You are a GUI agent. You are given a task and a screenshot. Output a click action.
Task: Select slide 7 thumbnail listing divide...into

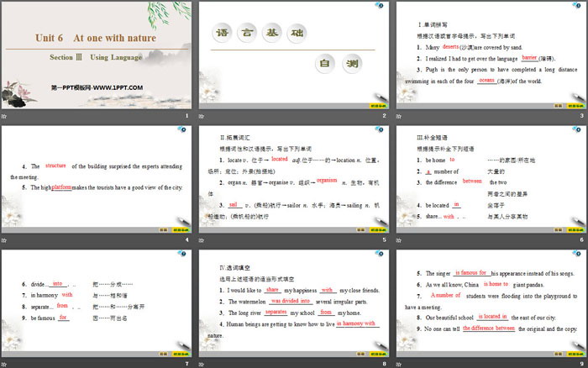[97, 303]
